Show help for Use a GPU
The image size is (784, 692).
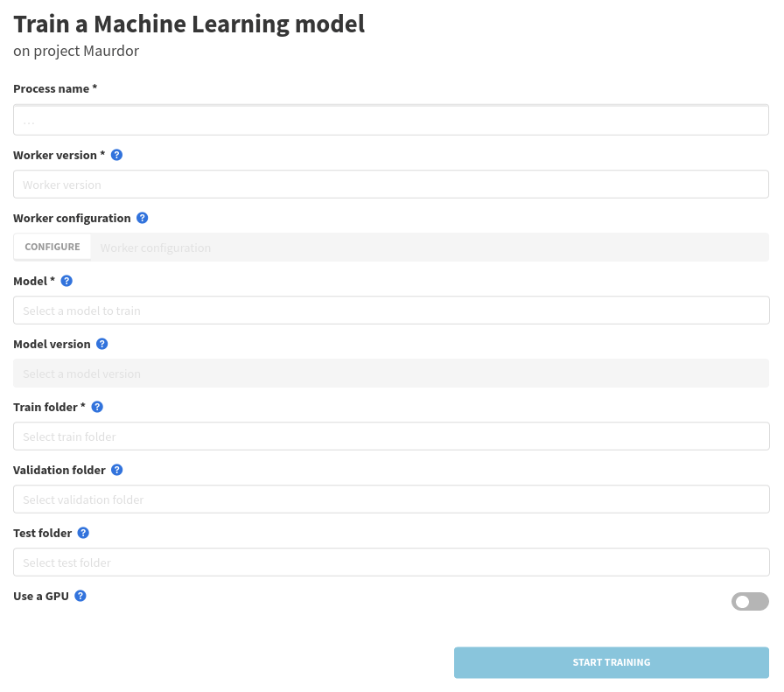pos(80,596)
